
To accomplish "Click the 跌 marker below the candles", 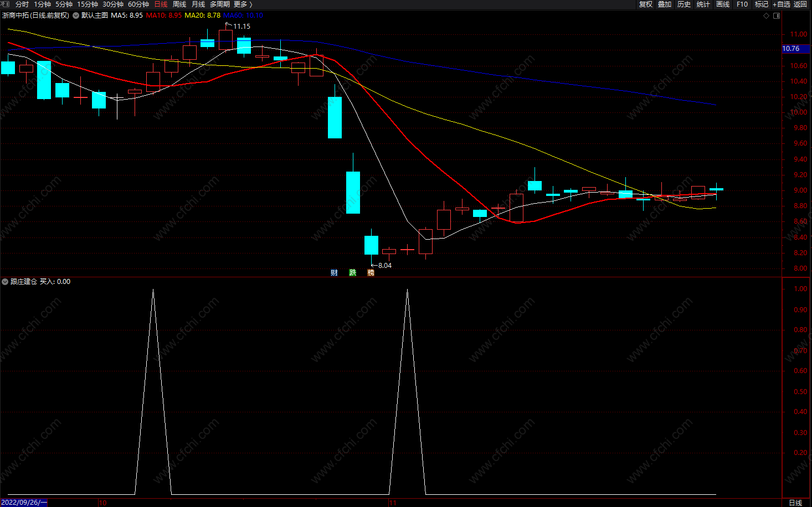I will click(353, 272).
